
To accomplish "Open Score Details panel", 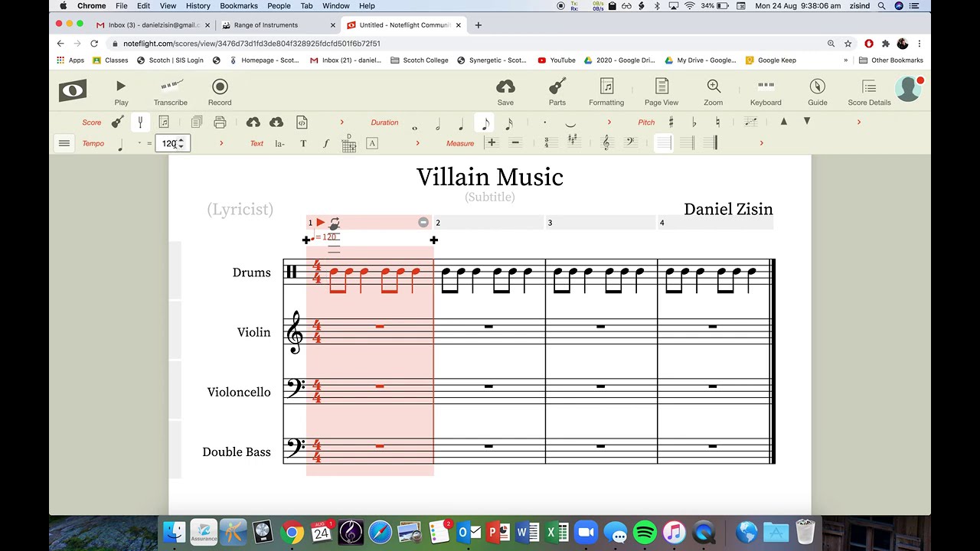I will pos(869,92).
